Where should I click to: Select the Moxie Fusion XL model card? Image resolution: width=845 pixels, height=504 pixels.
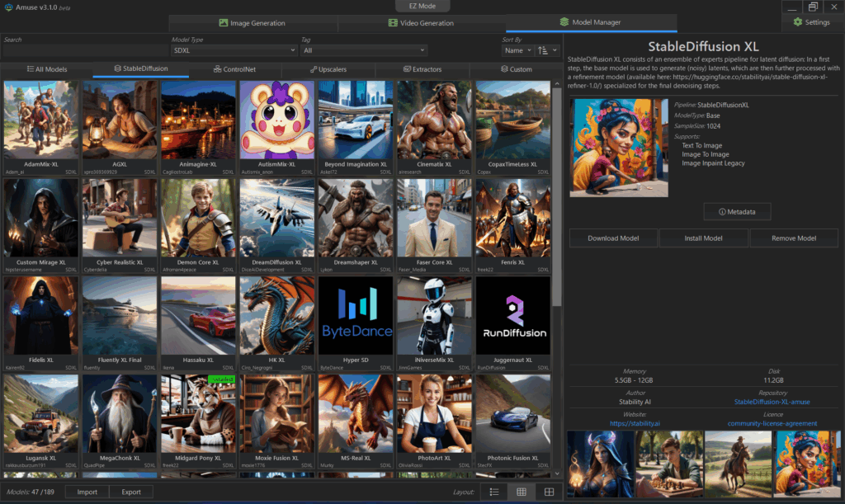[x=277, y=422]
